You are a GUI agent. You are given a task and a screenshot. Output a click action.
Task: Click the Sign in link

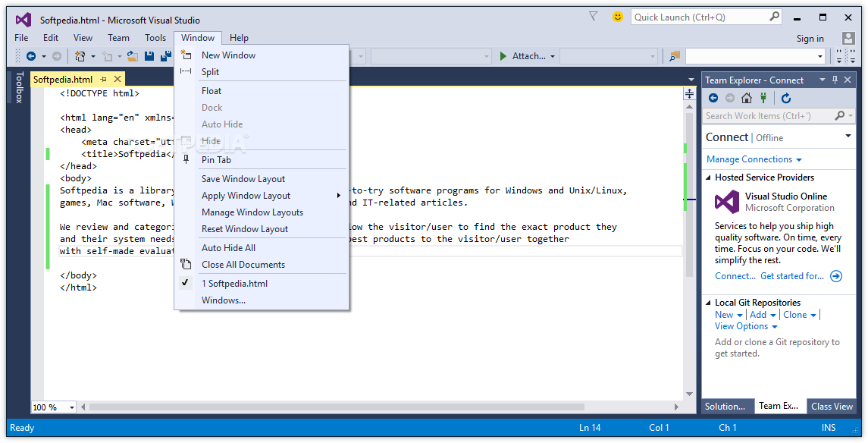[x=810, y=38]
